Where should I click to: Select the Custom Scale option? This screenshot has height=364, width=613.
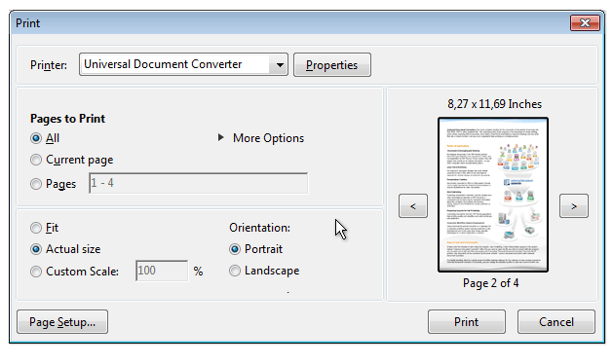[x=36, y=272]
